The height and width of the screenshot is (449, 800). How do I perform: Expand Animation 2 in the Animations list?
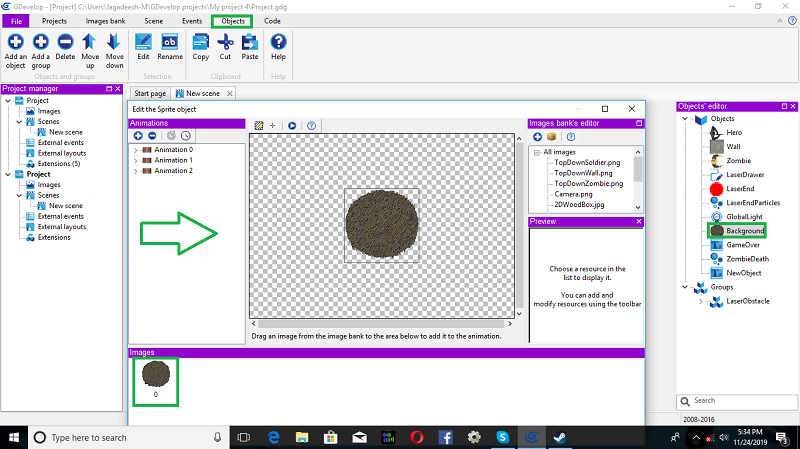click(x=135, y=171)
